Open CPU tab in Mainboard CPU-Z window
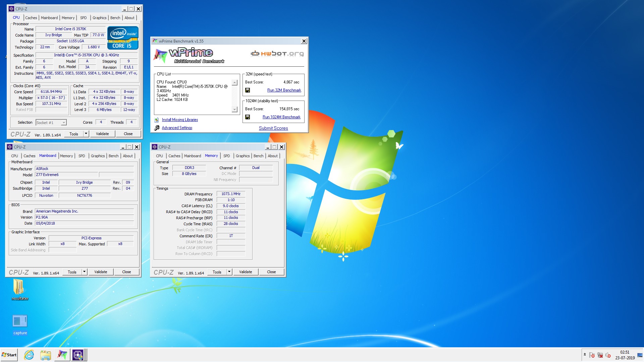Viewport: 644px width, 362px height. coord(14,156)
